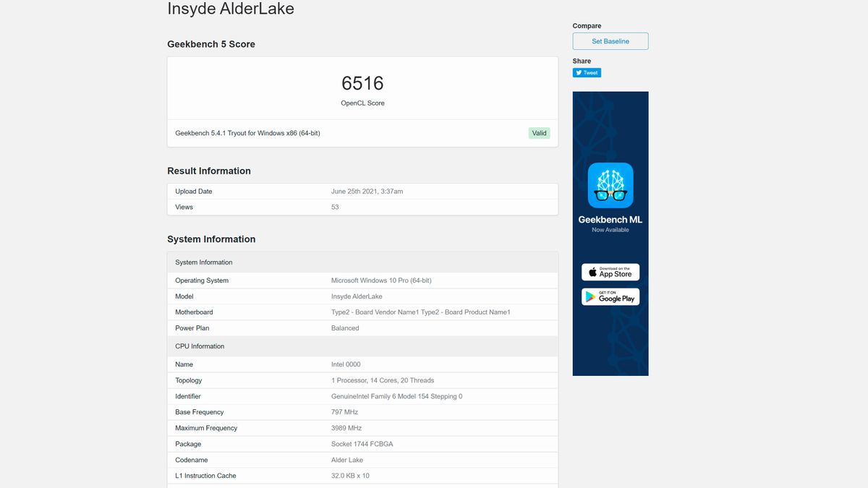The image size is (868, 488).
Task: Click the Operating System row value
Action: 381,281
